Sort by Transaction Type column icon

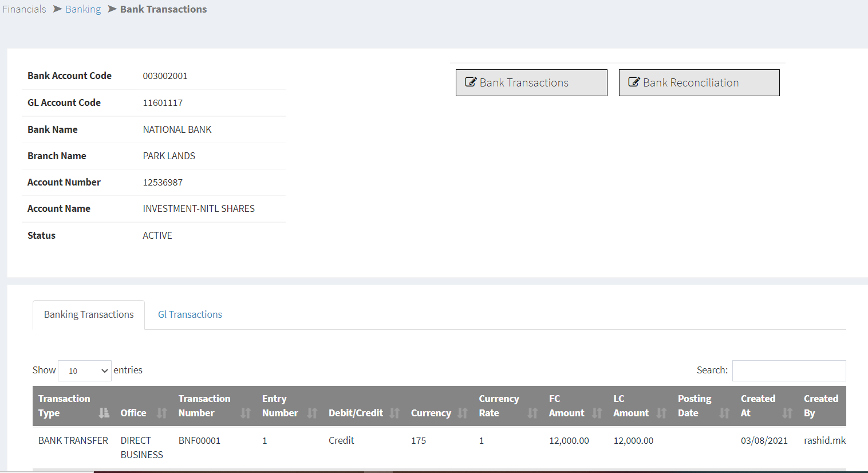(x=104, y=413)
